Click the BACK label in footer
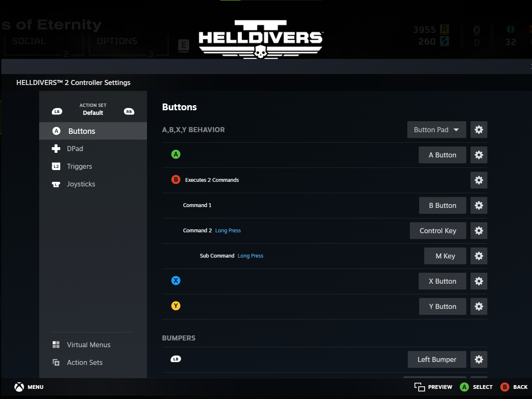 [521, 387]
